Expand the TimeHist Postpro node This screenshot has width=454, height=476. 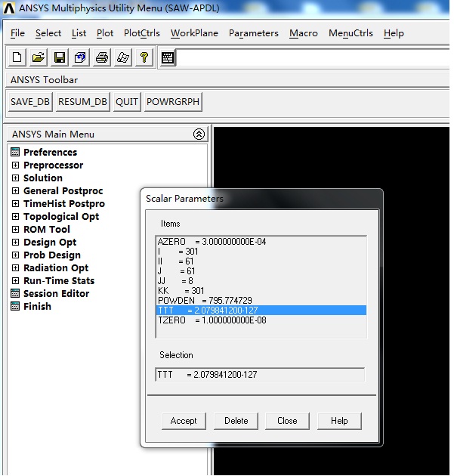tap(15, 203)
